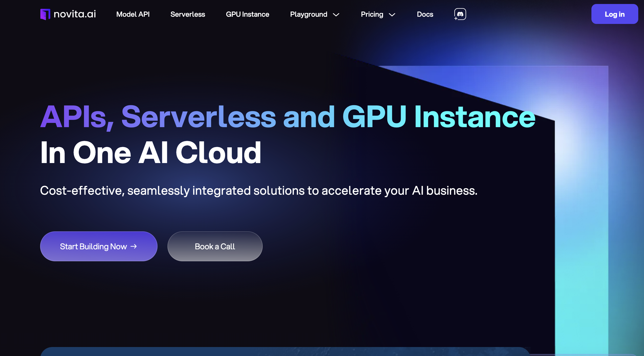Click the arrow inside Start Building Now

coord(134,246)
